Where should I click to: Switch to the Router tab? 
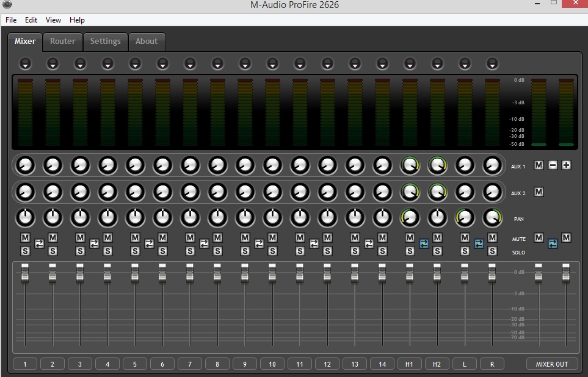63,41
